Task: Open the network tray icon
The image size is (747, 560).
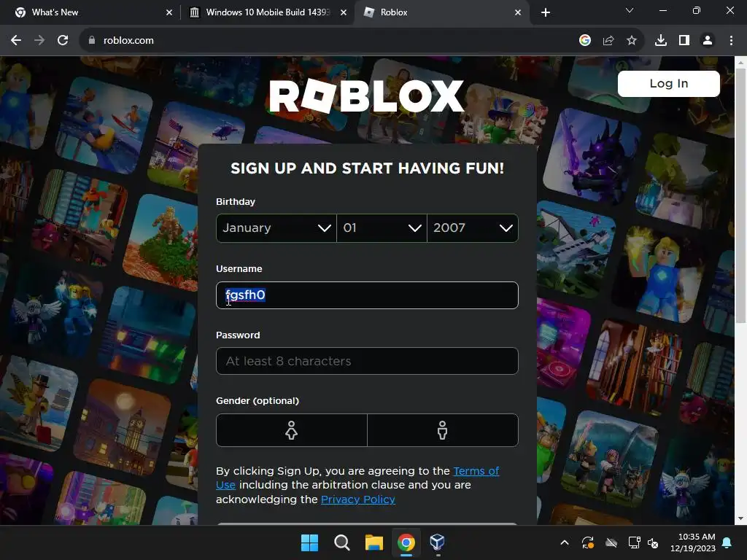Action: pyautogui.click(x=634, y=542)
